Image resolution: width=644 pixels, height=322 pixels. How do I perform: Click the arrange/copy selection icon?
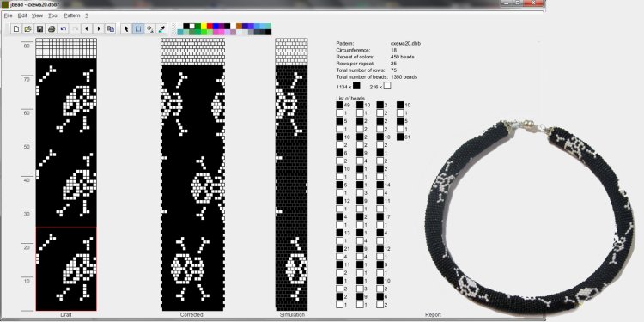coord(111,28)
